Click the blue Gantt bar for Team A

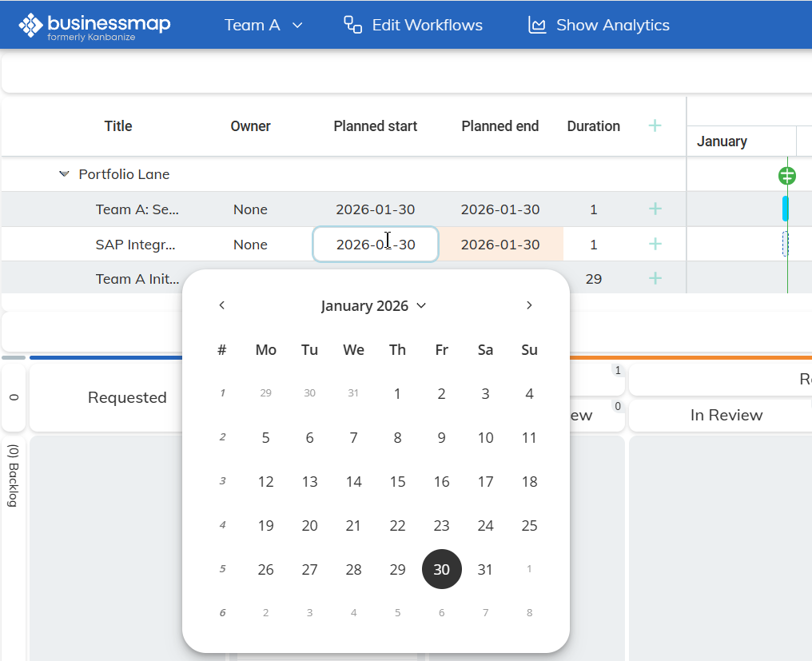pyautogui.click(x=786, y=209)
